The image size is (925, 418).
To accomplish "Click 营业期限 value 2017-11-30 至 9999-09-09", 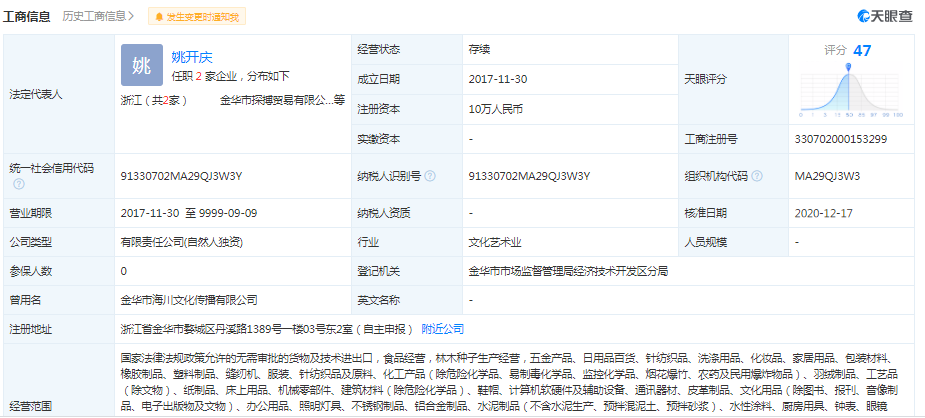I will pyautogui.click(x=189, y=213).
